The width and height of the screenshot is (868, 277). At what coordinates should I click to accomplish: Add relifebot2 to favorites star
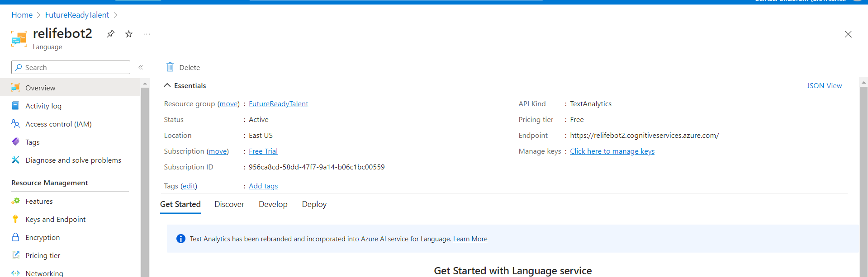129,34
